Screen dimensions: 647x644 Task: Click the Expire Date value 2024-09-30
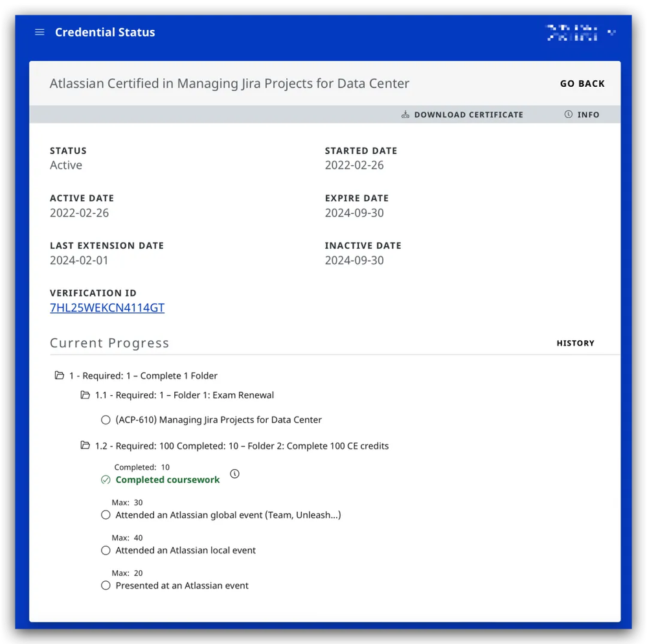(354, 213)
